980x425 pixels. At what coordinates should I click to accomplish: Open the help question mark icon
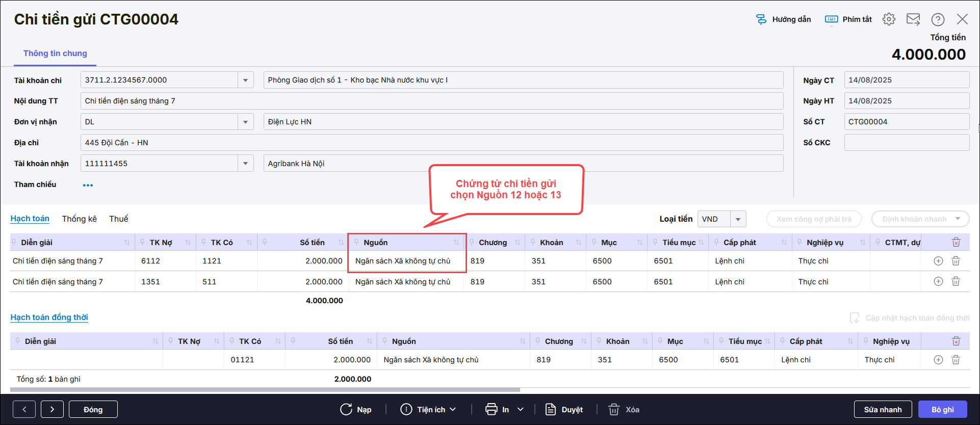938,19
